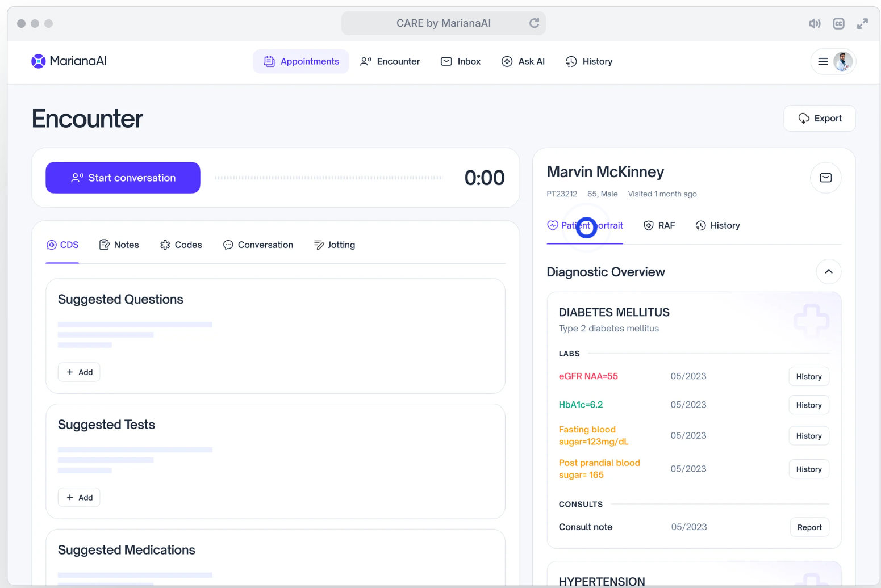Add a suggested test
Image resolution: width=881 pixels, height=588 pixels.
click(x=79, y=498)
